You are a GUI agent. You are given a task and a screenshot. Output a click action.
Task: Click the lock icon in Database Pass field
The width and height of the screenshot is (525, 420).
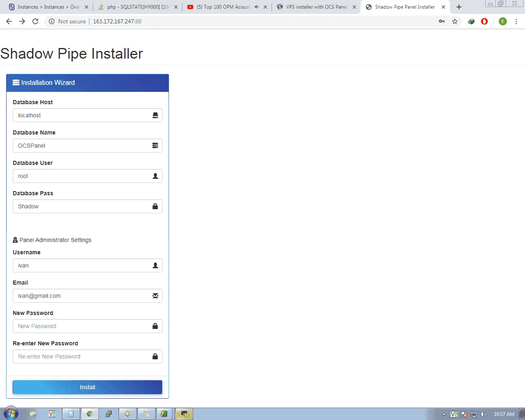[155, 206]
